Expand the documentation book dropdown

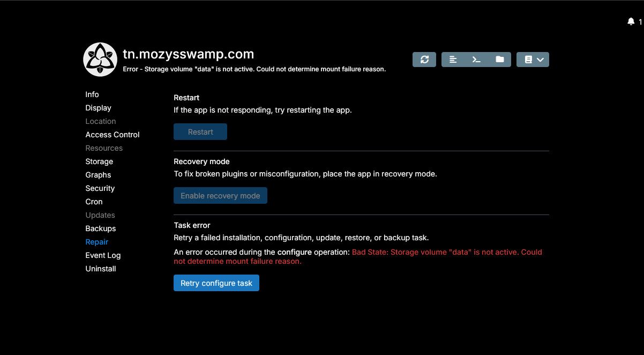[533, 60]
